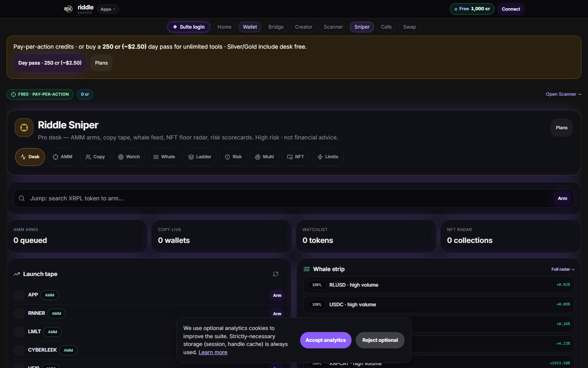This screenshot has height=368, width=588.
Task: Click the search magnifier icon
Action: (x=22, y=198)
